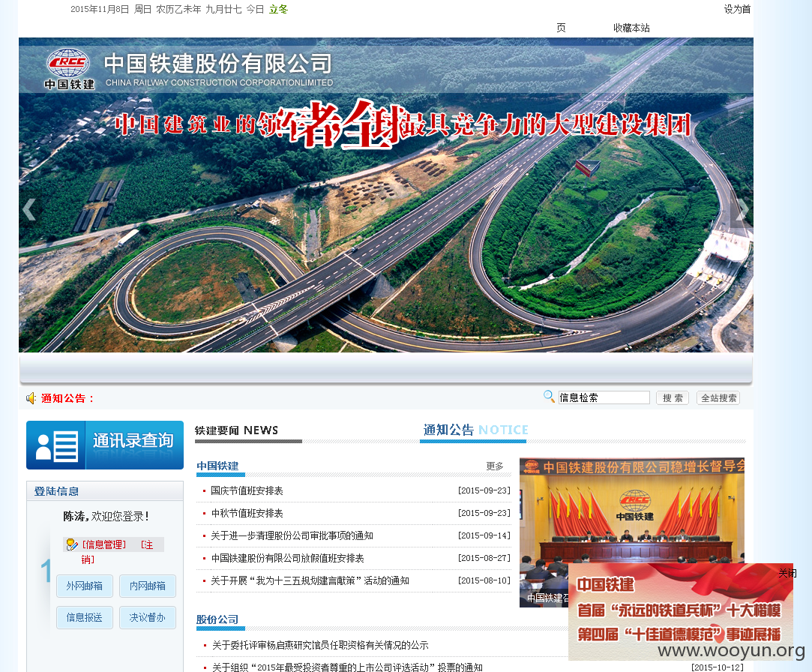Click the 立冬 solar term text

tap(278, 9)
